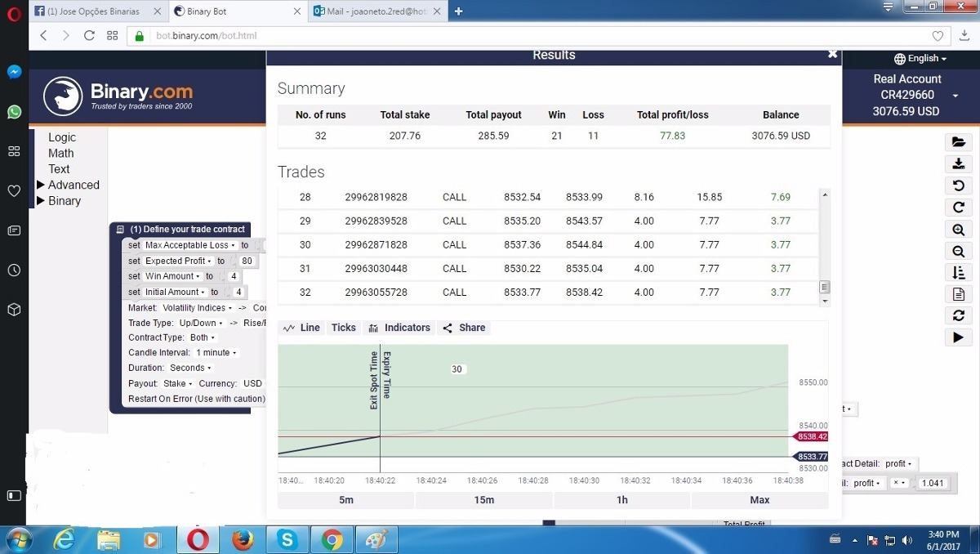Start the bot with play icon
This screenshot has width=980, height=554.
click(x=958, y=337)
